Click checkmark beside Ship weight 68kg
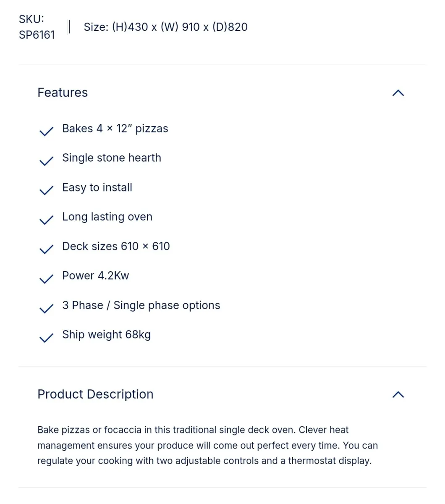 [x=46, y=338]
